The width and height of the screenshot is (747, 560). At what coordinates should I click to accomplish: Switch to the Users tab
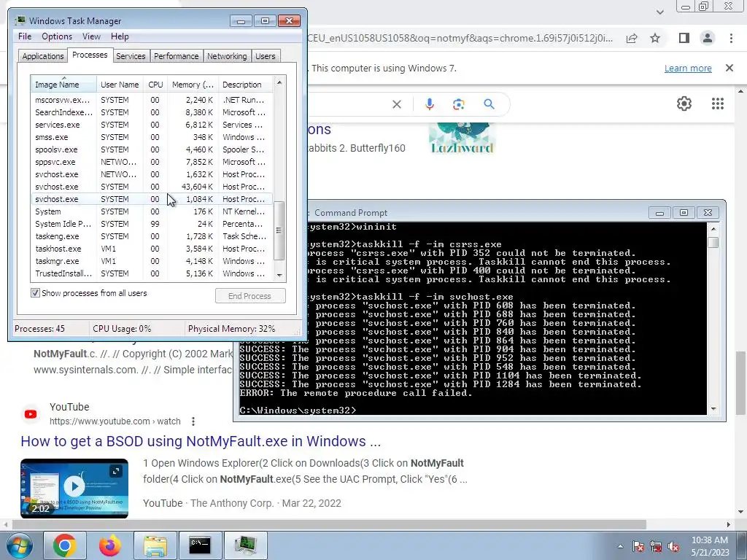point(266,56)
